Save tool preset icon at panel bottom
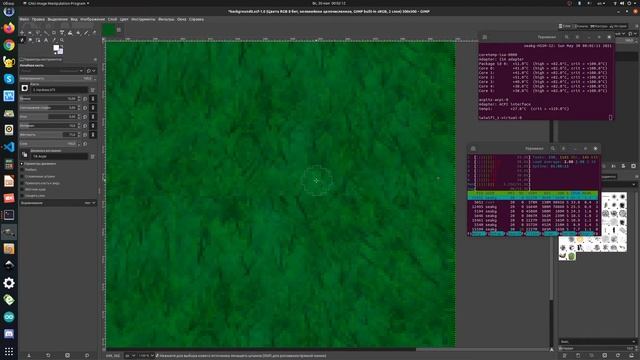The image size is (640, 360). pos(29,356)
